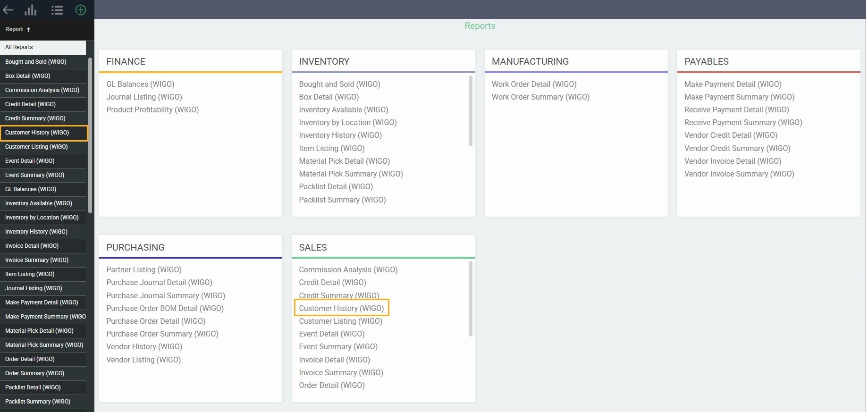Open Customer History (WIGO) in sidebar
Image resolution: width=868 pixels, height=412 pixels.
pyautogui.click(x=37, y=133)
